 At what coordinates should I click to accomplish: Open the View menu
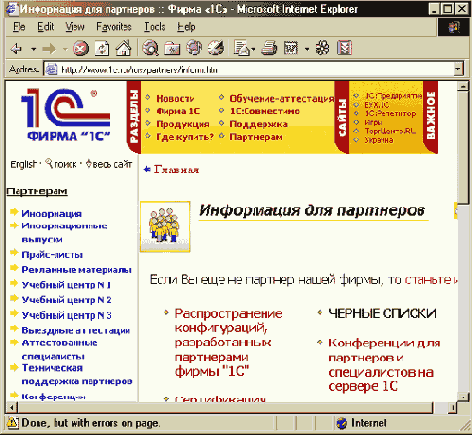[x=75, y=27]
